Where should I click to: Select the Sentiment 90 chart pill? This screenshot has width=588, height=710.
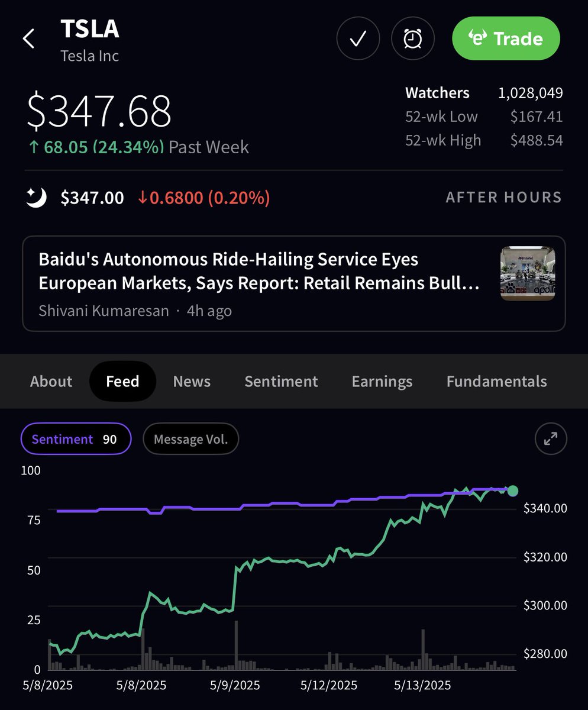tap(76, 439)
